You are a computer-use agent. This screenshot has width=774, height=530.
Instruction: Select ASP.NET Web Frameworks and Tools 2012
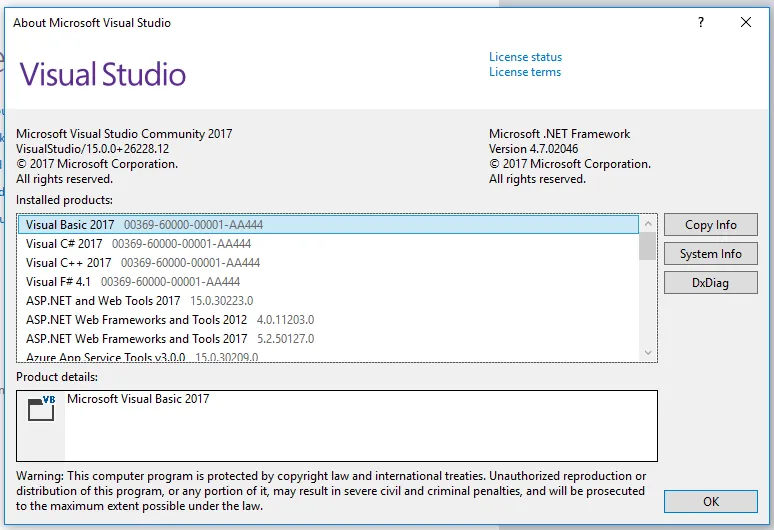(328, 320)
